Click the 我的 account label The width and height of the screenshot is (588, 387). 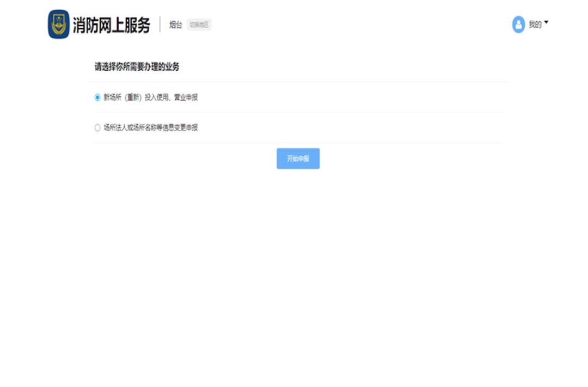(x=535, y=24)
